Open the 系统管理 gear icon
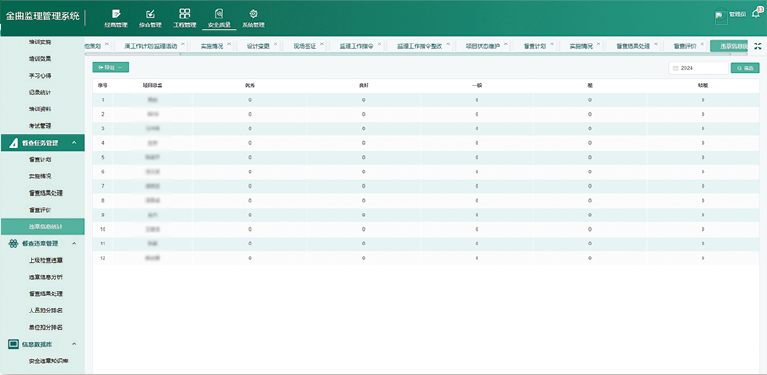This screenshot has height=375, width=767. [253, 18]
